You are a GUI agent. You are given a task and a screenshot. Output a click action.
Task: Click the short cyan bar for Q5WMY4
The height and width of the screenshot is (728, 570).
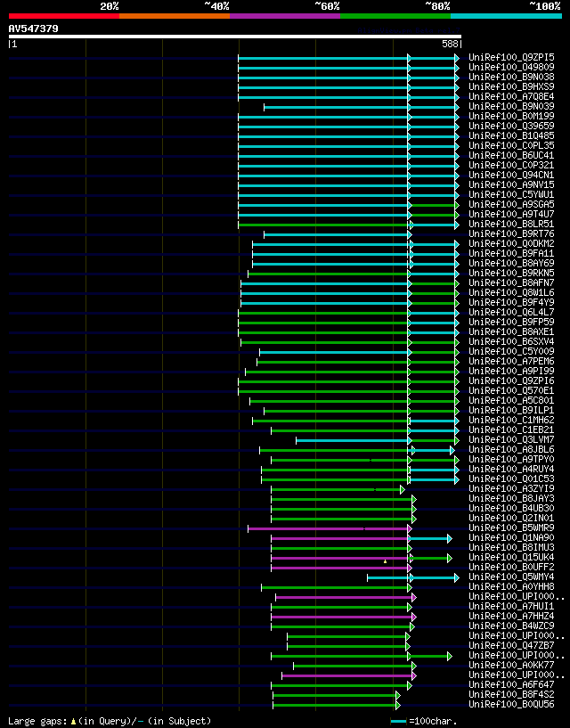413,577
